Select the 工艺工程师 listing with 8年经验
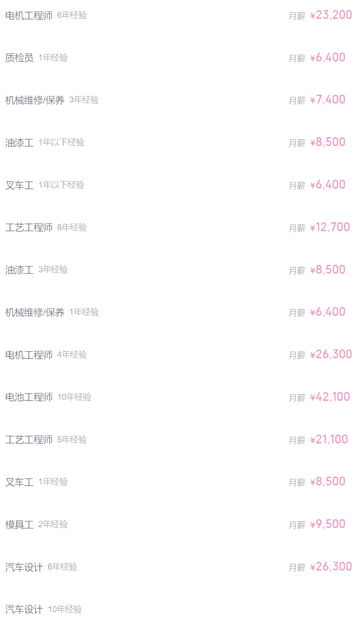Screen dimensions: 364x617 pos(29,228)
